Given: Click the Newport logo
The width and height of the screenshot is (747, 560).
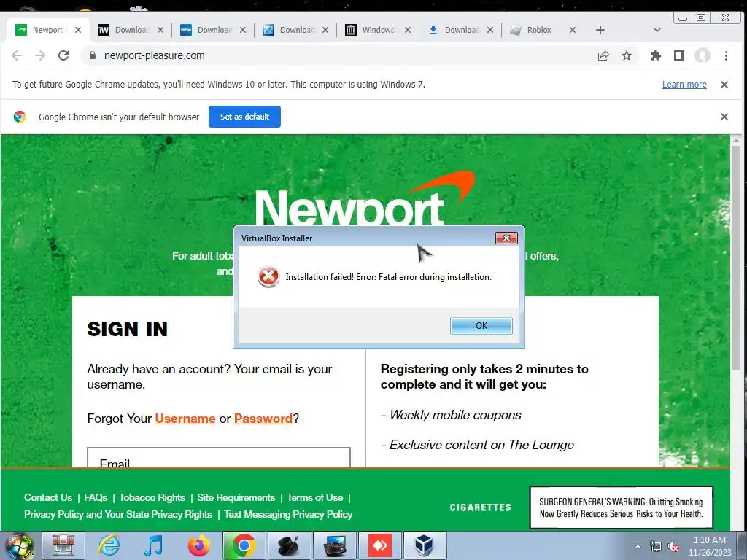Looking at the screenshot, I should [364, 199].
